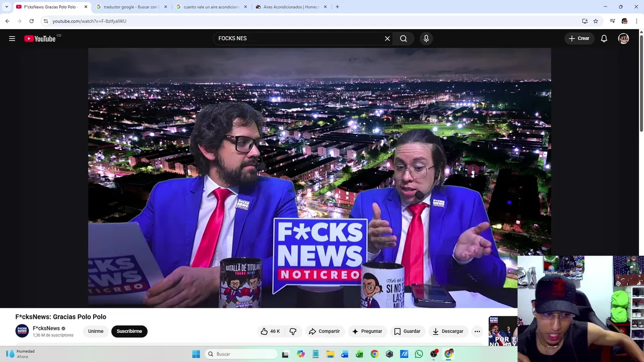Run search with the magnifier button
644x362 pixels.
click(404, 38)
